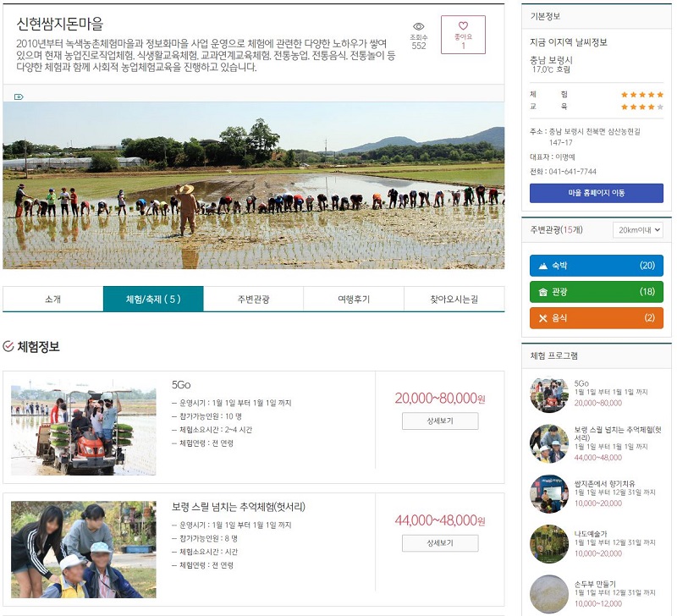The height and width of the screenshot is (616, 677).
Task: Click the 체험 five-star rating
Action: coord(642,95)
